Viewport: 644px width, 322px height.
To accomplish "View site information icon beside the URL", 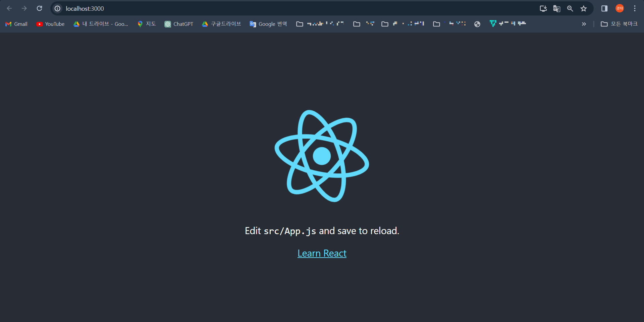I will [58, 8].
